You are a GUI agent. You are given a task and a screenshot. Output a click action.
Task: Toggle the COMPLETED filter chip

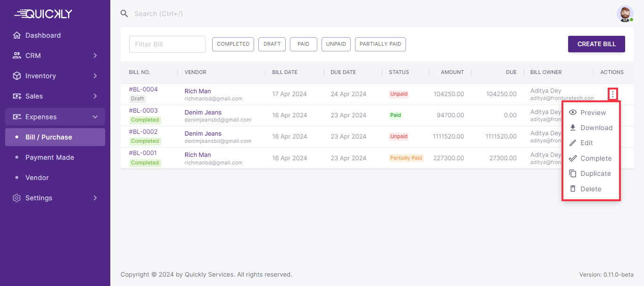click(233, 44)
